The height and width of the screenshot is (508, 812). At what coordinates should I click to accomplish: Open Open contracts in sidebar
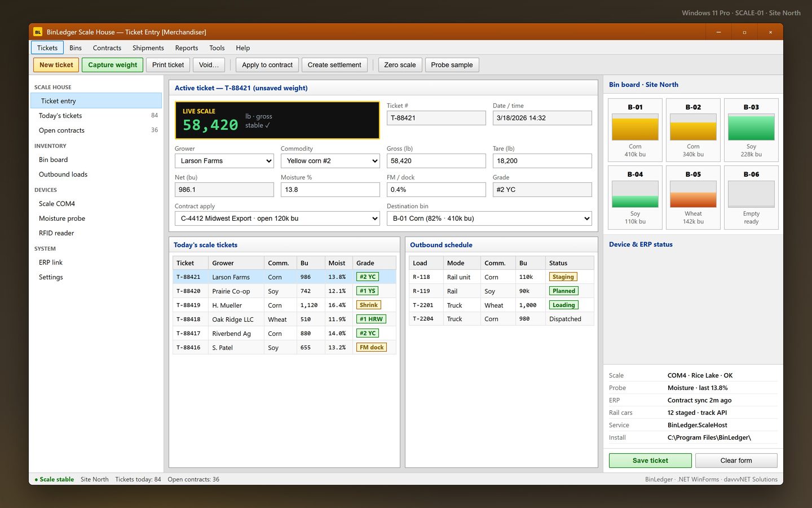[x=96, y=130]
